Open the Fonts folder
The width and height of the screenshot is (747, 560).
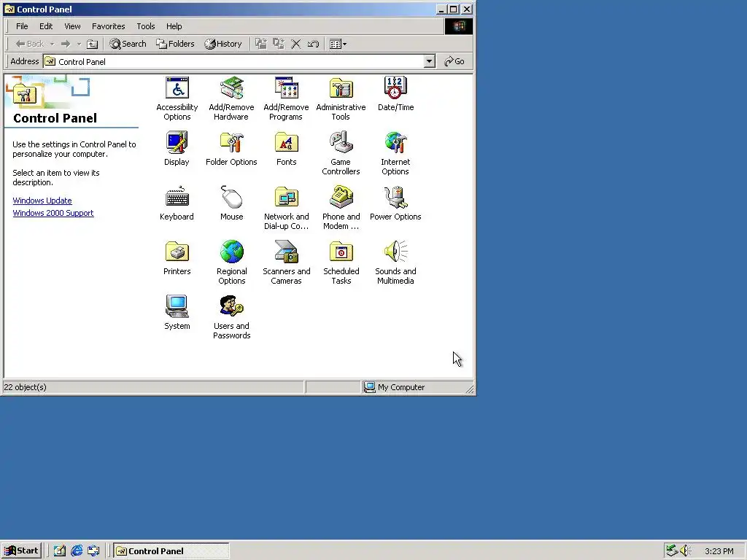pyautogui.click(x=286, y=149)
